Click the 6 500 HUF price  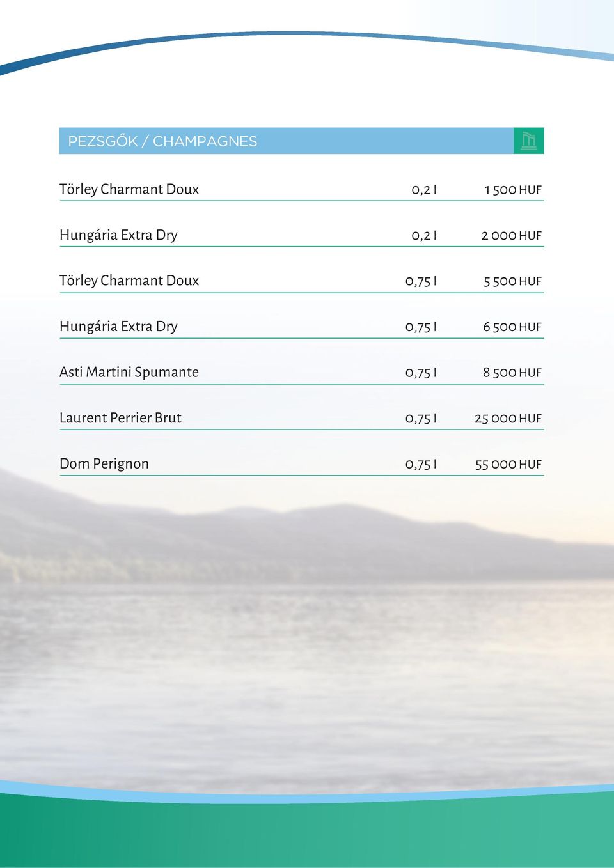point(512,327)
